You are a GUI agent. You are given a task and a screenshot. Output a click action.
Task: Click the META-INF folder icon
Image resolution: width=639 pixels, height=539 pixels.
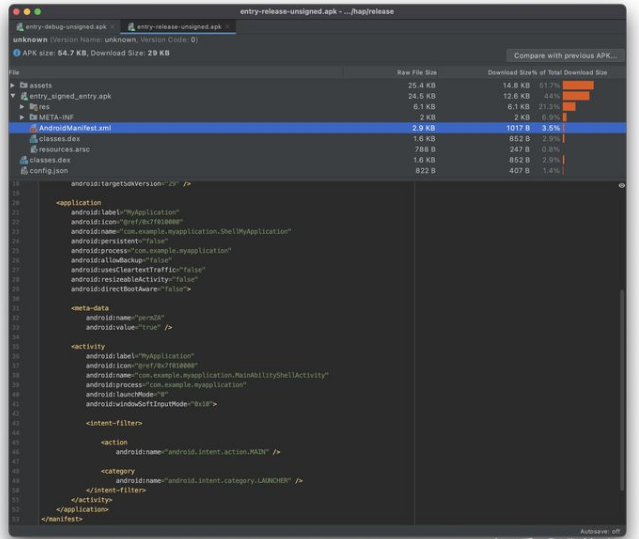pos(33,117)
